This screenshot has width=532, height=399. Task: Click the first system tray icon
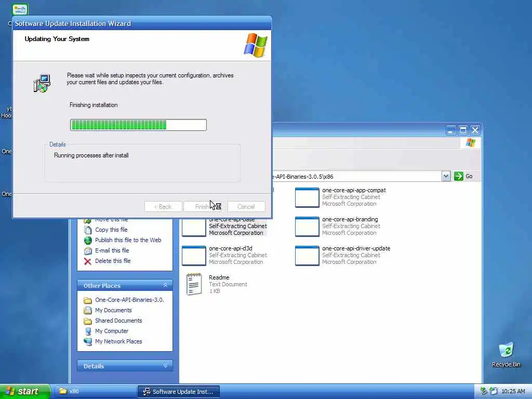coord(484,391)
